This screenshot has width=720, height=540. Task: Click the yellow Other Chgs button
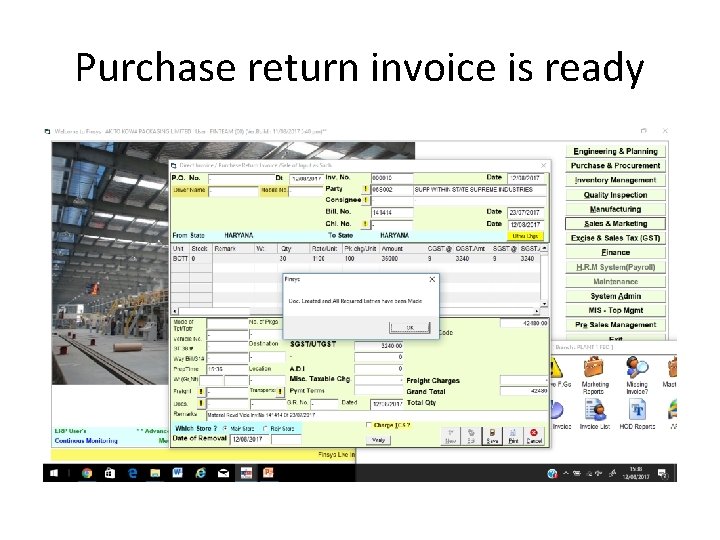pyautogui.click(x=525, y=236)
